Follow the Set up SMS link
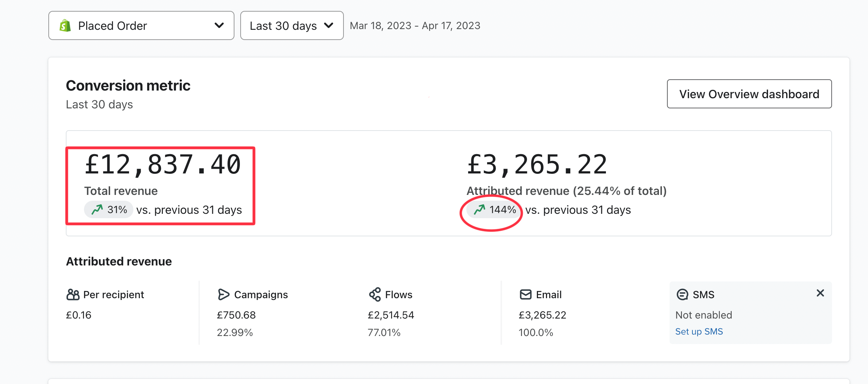Image resolution: width=868 pixels, height=384 pixels. pyautogui.click(x=699, y=332)
